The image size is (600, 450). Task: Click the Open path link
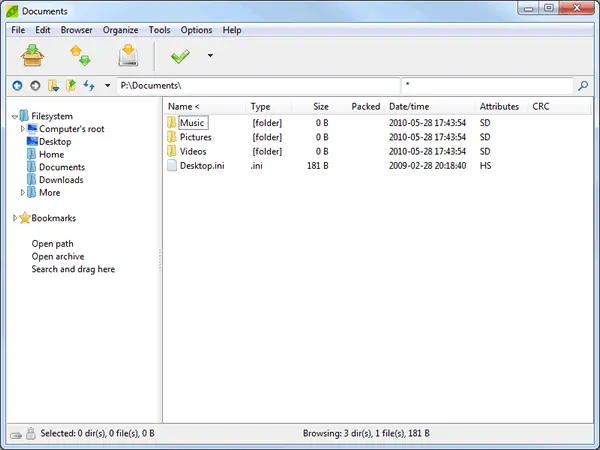click(52, 244)
